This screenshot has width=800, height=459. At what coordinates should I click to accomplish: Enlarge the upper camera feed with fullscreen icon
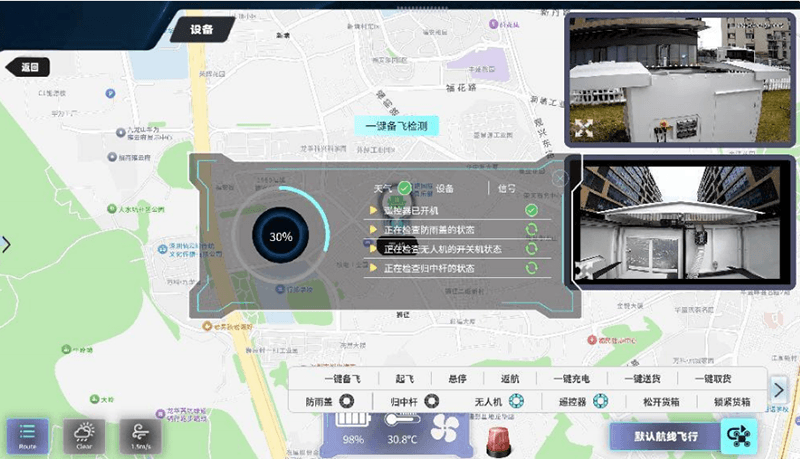(x=584, y=128)
